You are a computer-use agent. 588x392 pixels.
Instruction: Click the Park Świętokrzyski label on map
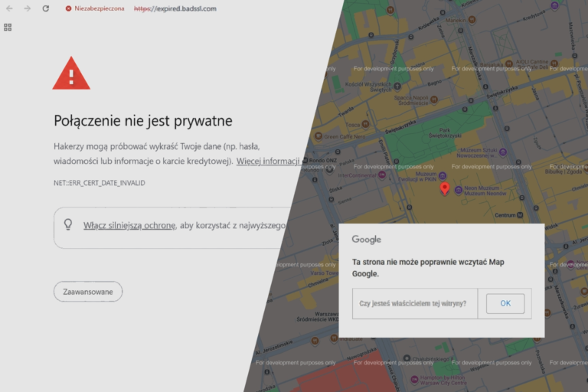tap(444, 132)
